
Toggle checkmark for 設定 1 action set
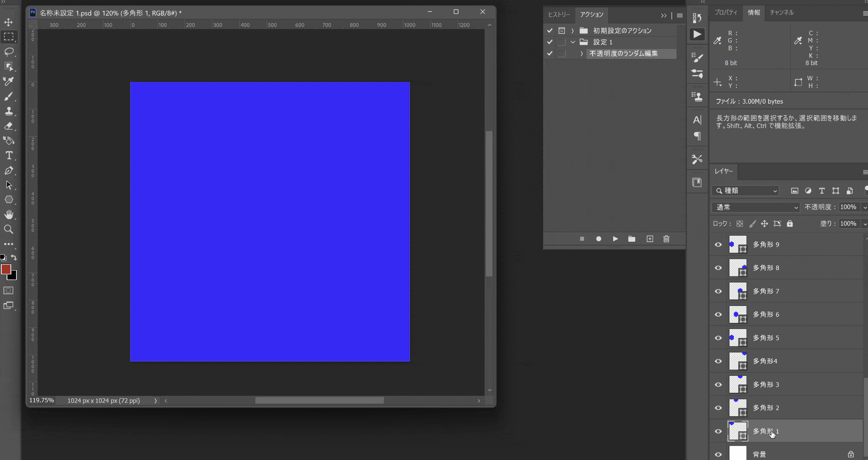coord(550,42)
